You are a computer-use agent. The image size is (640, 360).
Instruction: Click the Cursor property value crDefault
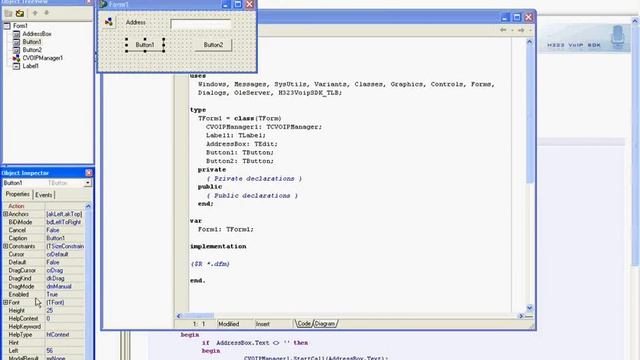coord(65,254)
